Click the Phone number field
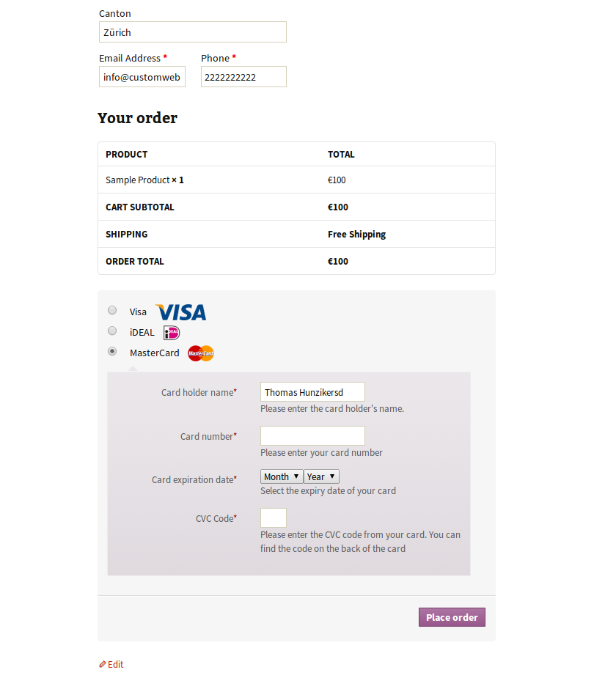The width and height of the screenshot is (616, 689). pyautogui.click(x=243, y=76)
